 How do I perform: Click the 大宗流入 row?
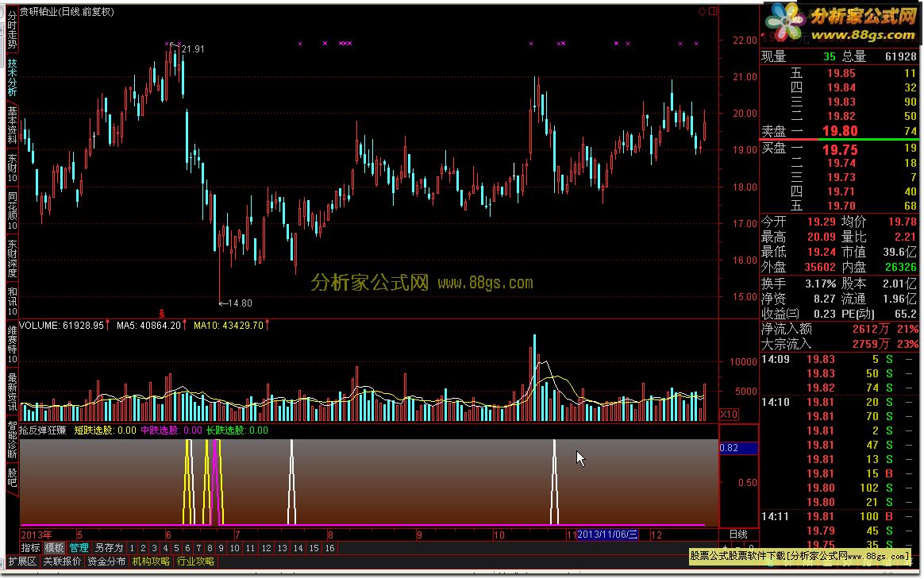pos(840,343)
